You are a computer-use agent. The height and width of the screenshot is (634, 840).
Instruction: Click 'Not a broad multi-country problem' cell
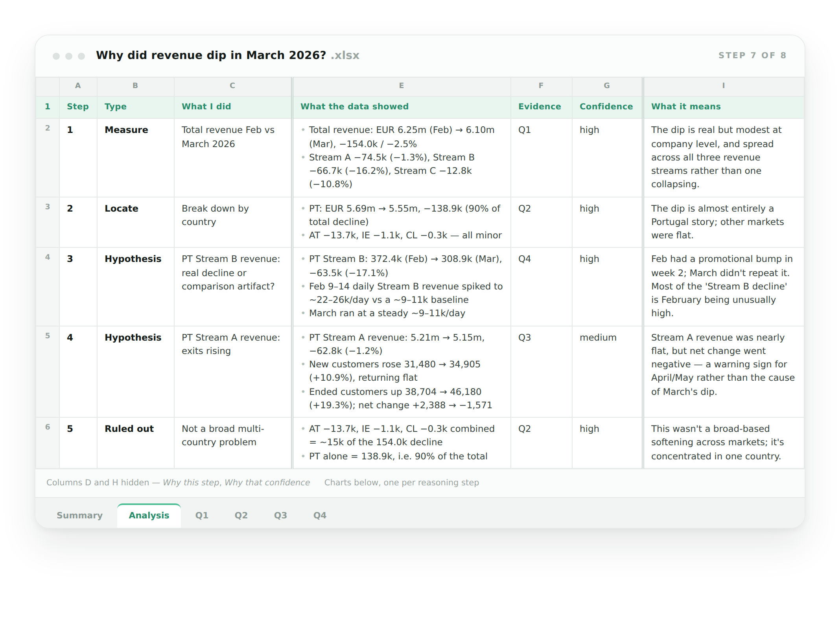tap(233, 443)
